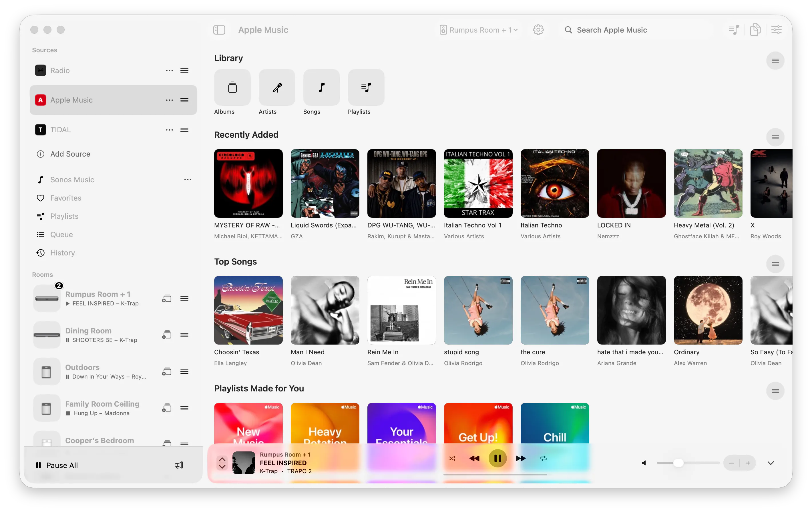Image resolution: width=812 pixels, height=512 pixels.
Task: Click the up/down room switcher chevrons
Action: (222, 463)
